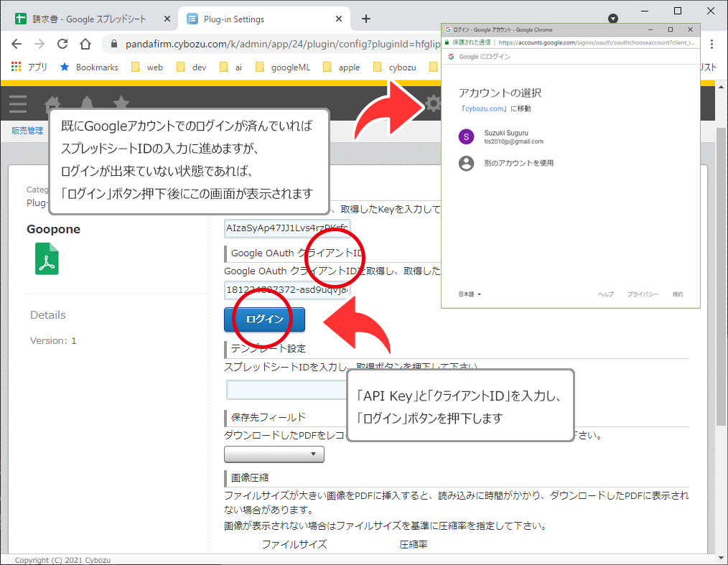The width and height of the screenshot is (728, 565).
Task: Click the cybozu.com link in popup
Action: (483, 108)
